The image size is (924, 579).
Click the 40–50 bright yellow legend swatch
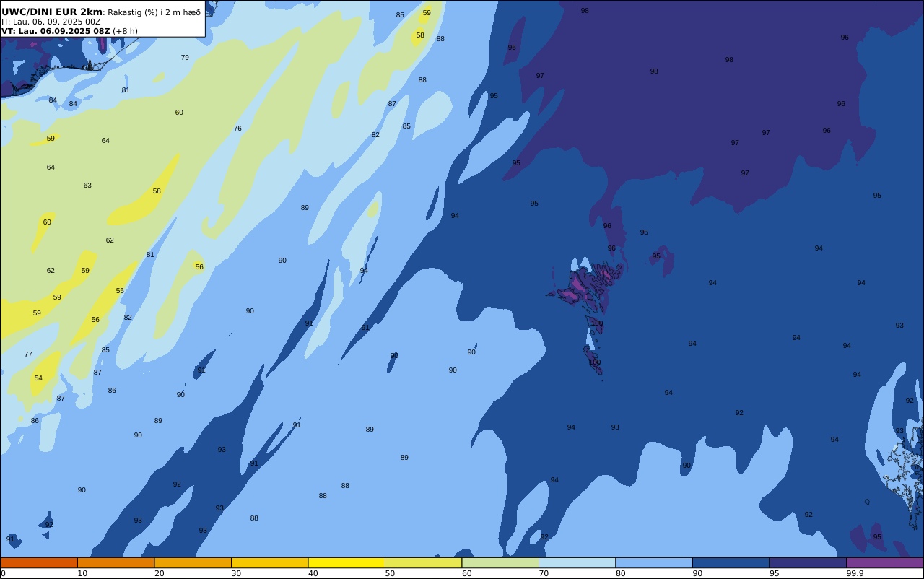(346, 562)
